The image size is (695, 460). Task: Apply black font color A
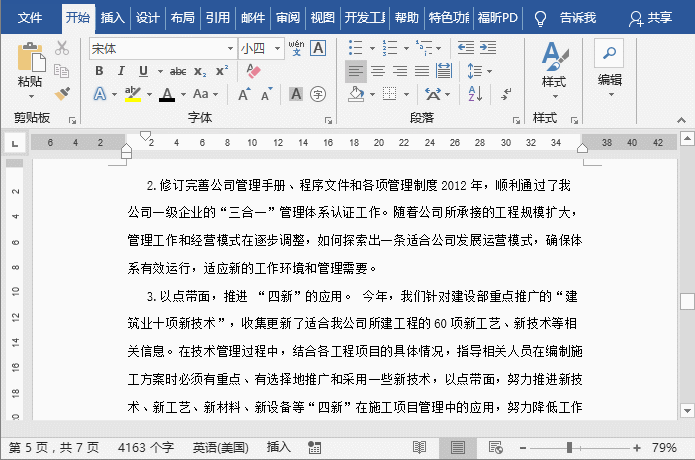pyautogui.click(x=167, y=94)
